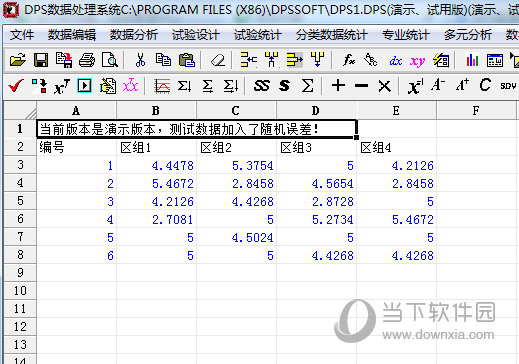Click the floppy disk save icon

click(x=41, y=60)
